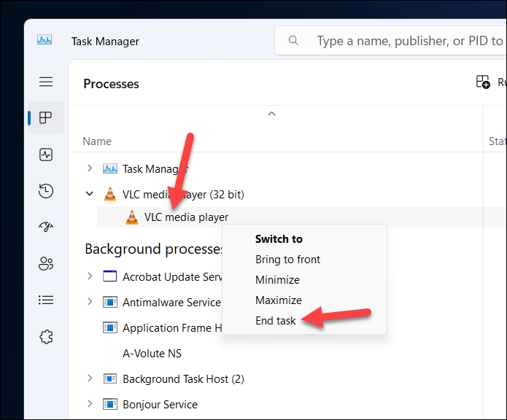This screenshot has width=507, height=420.
Task: Expand the Bonjour Service process
Action: point(90,404)
